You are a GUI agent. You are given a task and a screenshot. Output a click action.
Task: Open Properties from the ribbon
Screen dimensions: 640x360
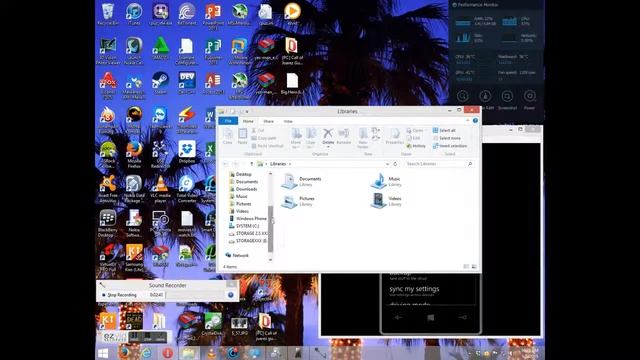pos(395,136)
